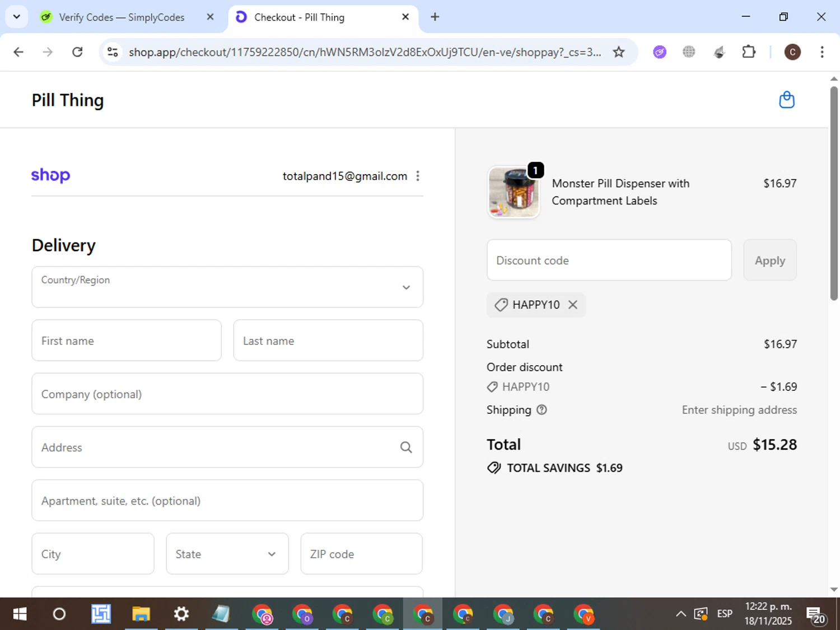This screenshot has height=630, width=840.
Task: Select the Apartment, suite, etc. field
Action: coord(227,500)
